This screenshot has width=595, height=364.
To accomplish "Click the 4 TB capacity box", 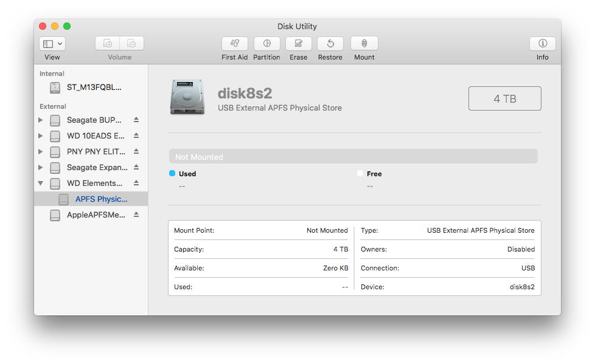I will coord(505,98).
